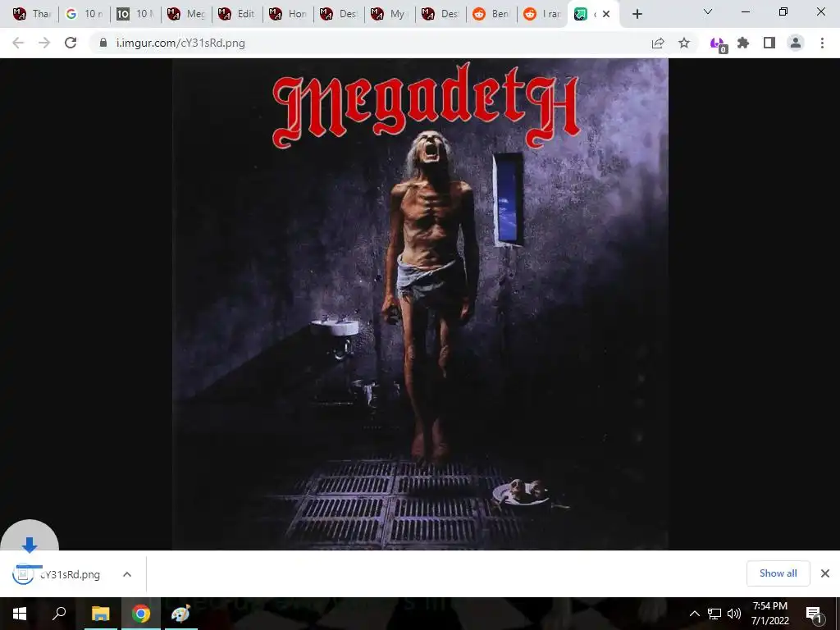Reload the imgur page
This screenshot has height=630, width=840.
[71, 43]
